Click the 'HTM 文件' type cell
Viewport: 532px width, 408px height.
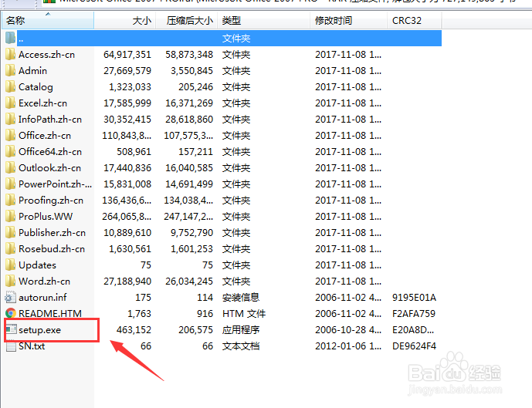pos(244,314)
